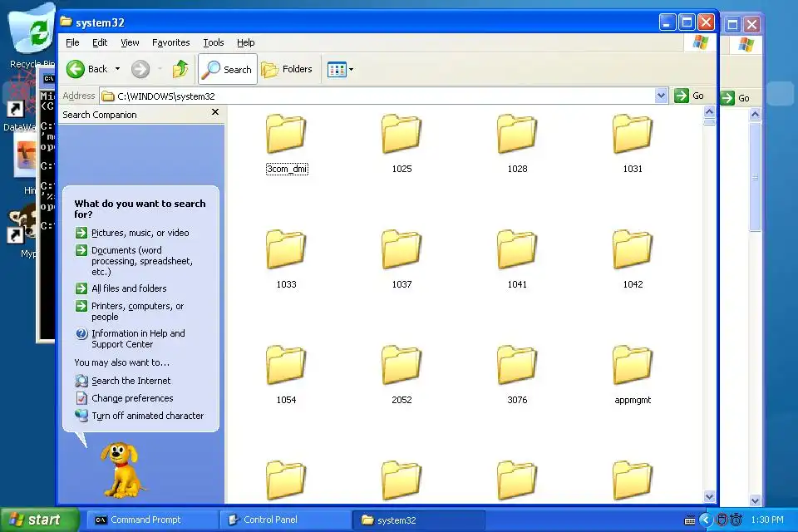
Task: Click the Go button in system32 window
Action: pyautogui.click(x=689, y=96)
